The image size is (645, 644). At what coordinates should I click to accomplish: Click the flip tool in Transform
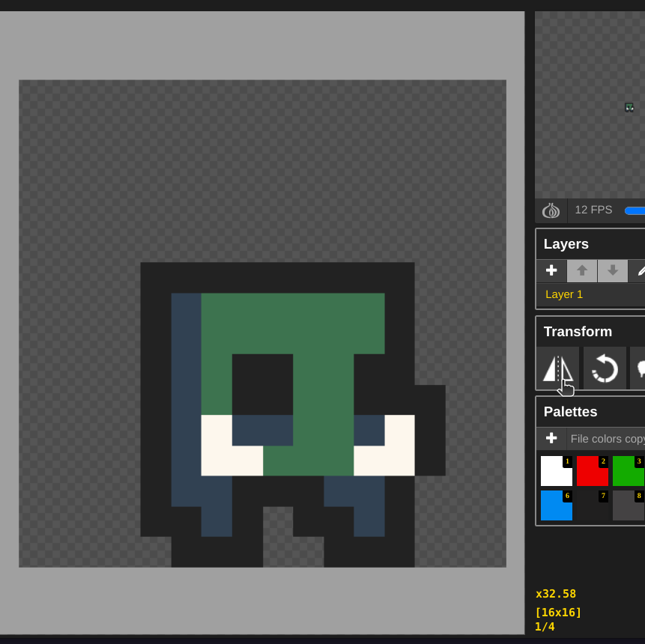557,368
